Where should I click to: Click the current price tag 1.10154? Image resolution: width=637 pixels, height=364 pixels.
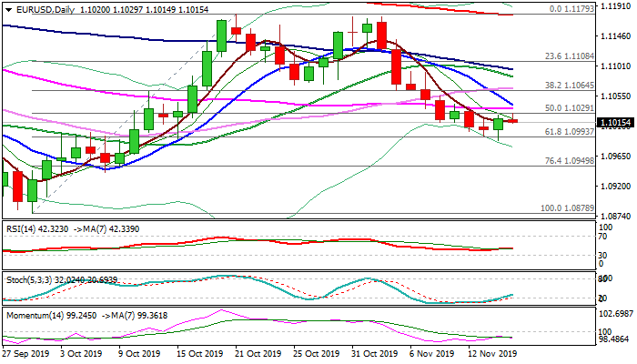click(x=615, y=122)
